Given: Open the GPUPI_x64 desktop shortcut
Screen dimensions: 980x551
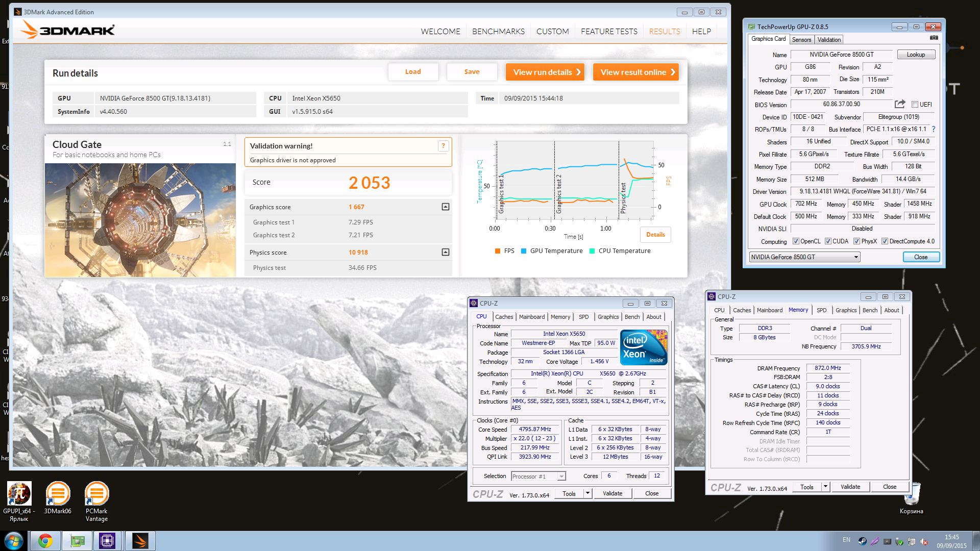Looking at the screenshot, I should tap(19, 502).
